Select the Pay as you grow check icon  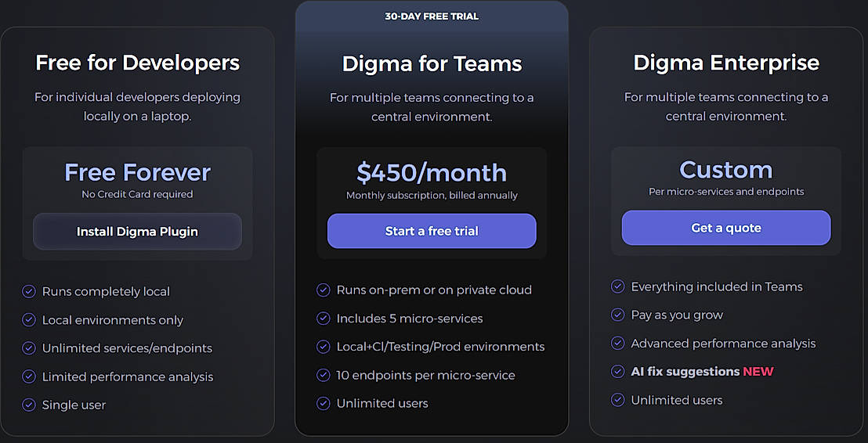tap(617, 315)
